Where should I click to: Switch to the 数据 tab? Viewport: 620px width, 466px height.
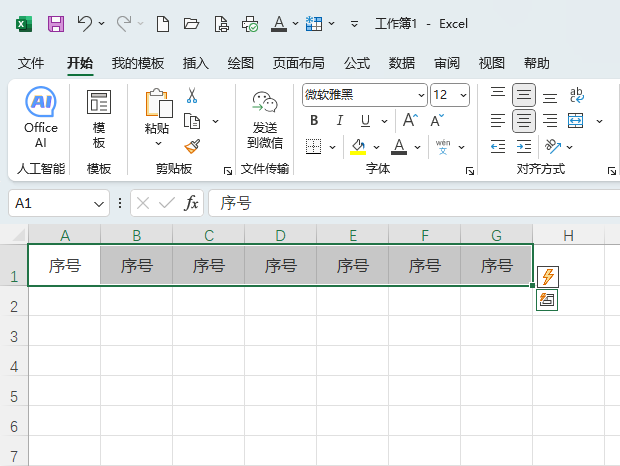[x=402, y=63]
